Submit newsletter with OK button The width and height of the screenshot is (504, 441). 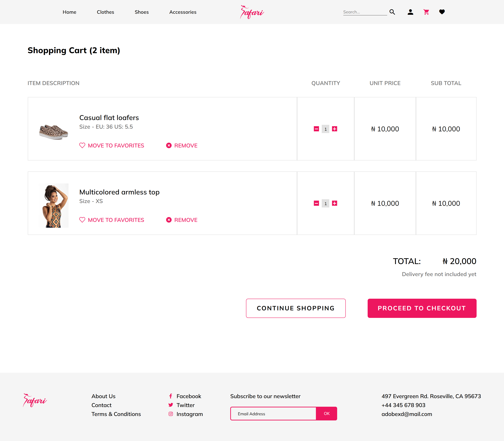tap(327, 414)
